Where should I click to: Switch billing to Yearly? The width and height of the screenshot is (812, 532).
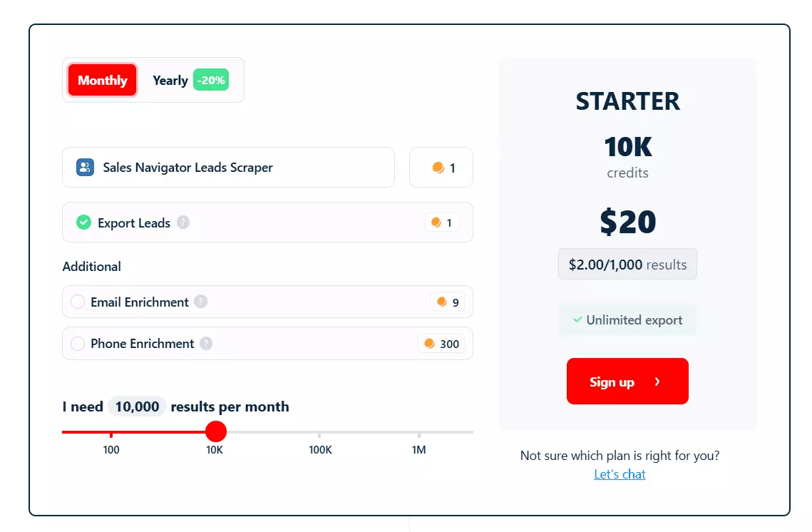[170, 80]
